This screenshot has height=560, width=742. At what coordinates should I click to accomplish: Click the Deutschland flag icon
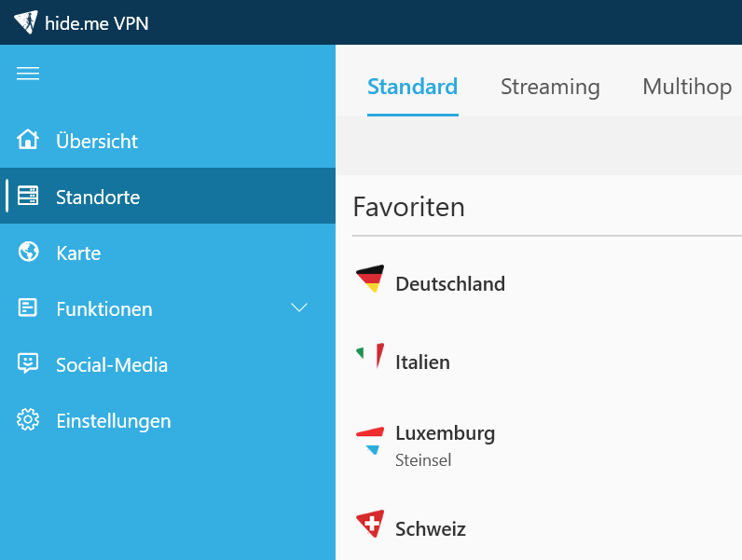[x=370, y=279]
